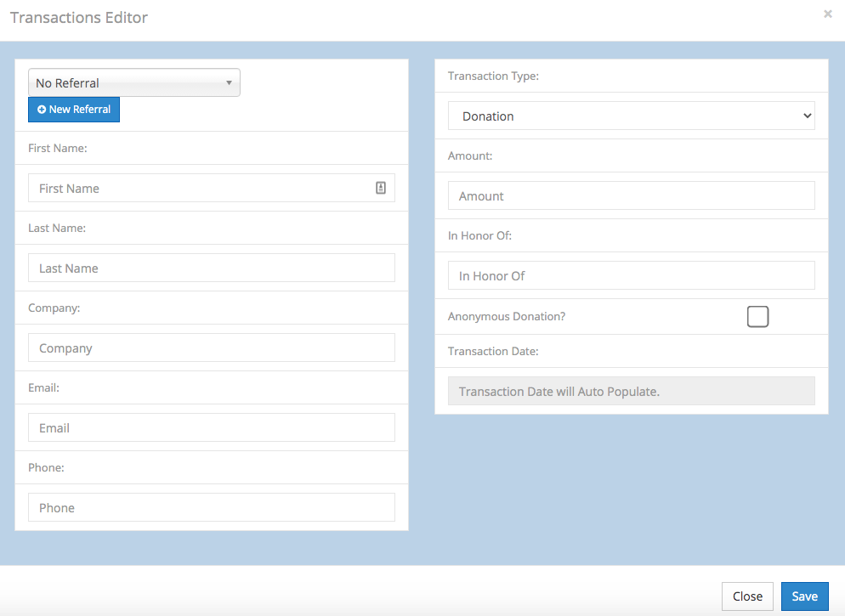The image size is (845, 616).
Task: Click the Email input box
Action: point(211,428)
